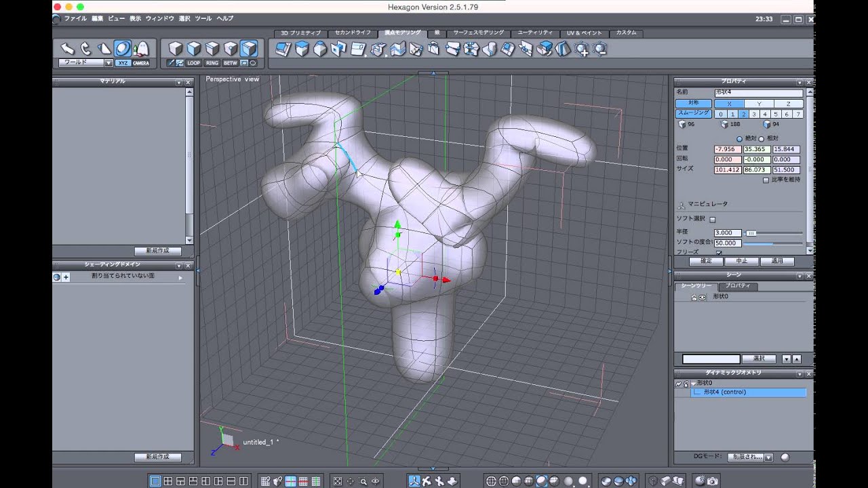Viewport: 868px width, 488px height.
Task: Check the 比率を維持 checkbox
Action: [766, 180]
